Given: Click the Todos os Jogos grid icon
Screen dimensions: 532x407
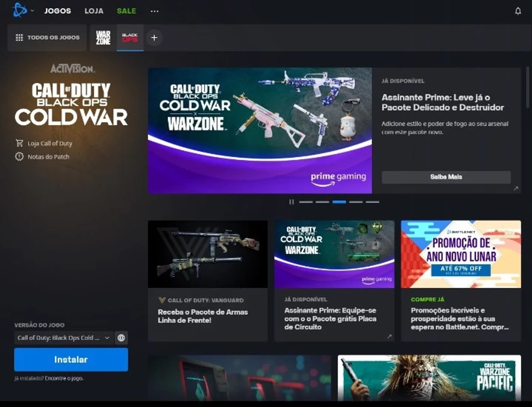Looking at the screenshot, I should point(19,38).
